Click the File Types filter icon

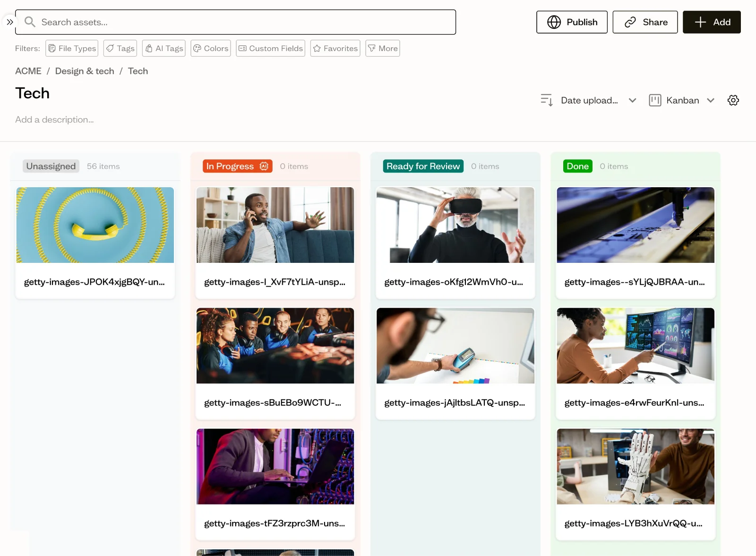click(x=52, y=48)
